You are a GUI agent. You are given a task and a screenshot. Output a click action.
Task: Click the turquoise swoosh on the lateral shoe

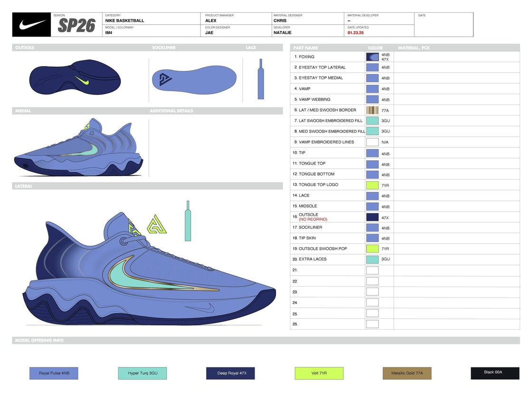[x=136, y=276]
